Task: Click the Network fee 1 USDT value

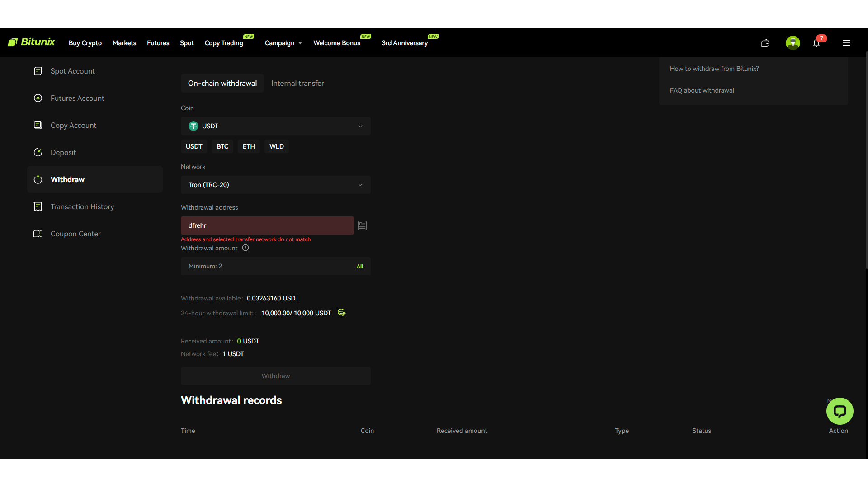Action: pos(233,354)
